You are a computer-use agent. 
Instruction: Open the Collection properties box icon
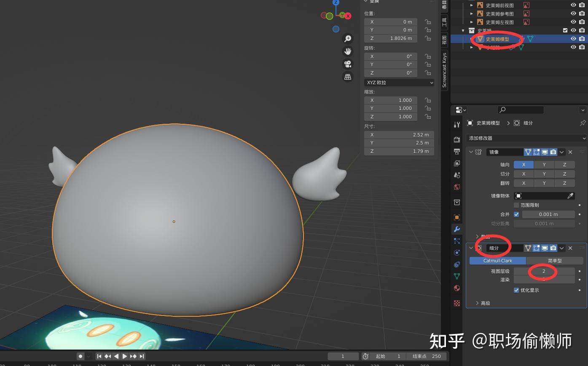point(457,203)
